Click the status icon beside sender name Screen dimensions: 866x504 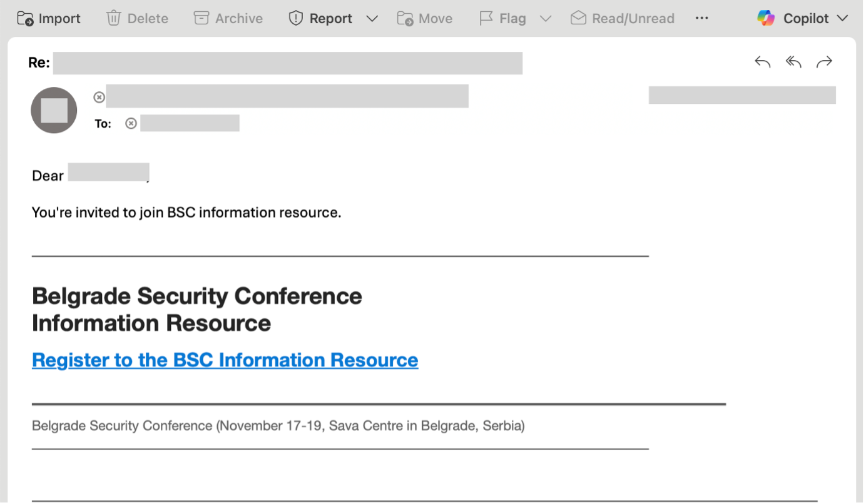point(99,97)
